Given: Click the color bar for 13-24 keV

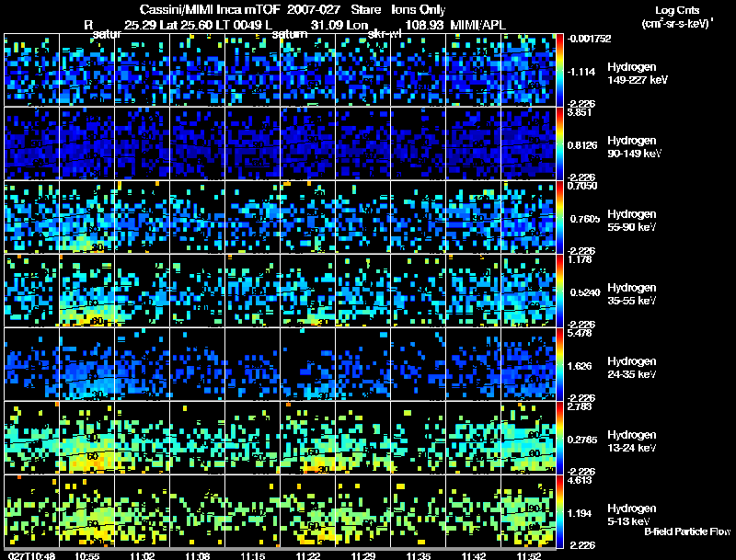Looking at the screenshot, I should pos(559,439).
